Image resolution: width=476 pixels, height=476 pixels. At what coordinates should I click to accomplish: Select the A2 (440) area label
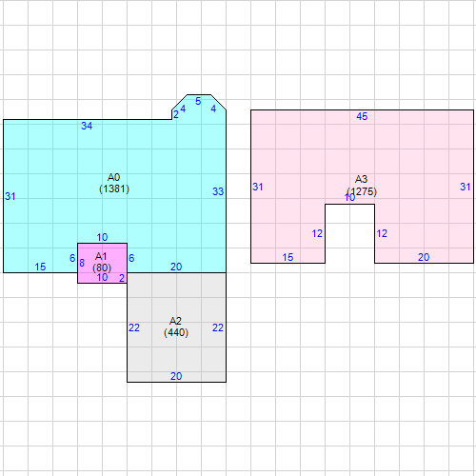176,327
